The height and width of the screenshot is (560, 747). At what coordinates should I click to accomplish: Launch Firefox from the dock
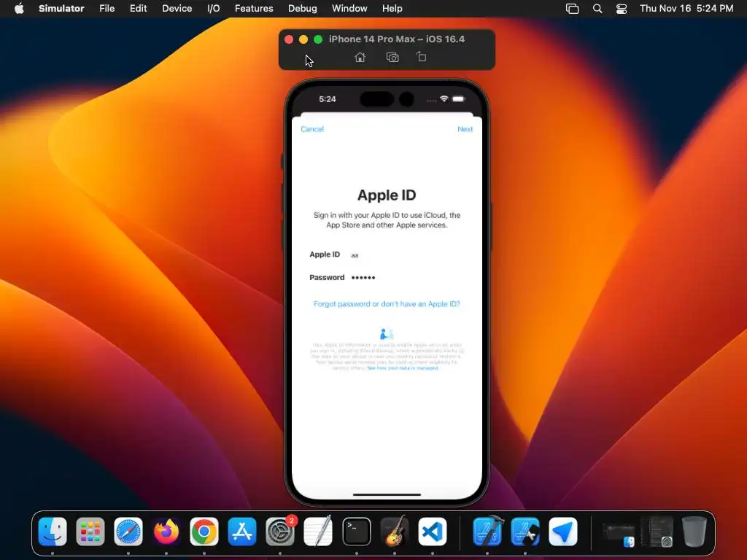[166, 532]
